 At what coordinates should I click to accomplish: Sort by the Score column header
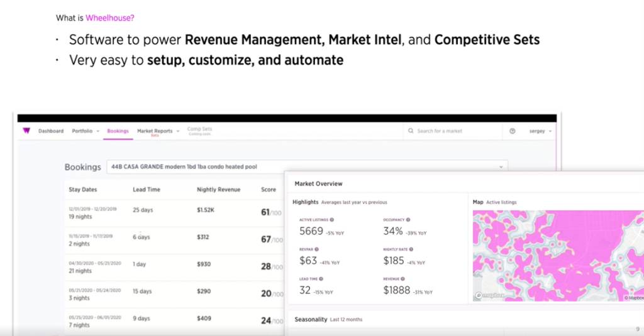tap(269, 190)
